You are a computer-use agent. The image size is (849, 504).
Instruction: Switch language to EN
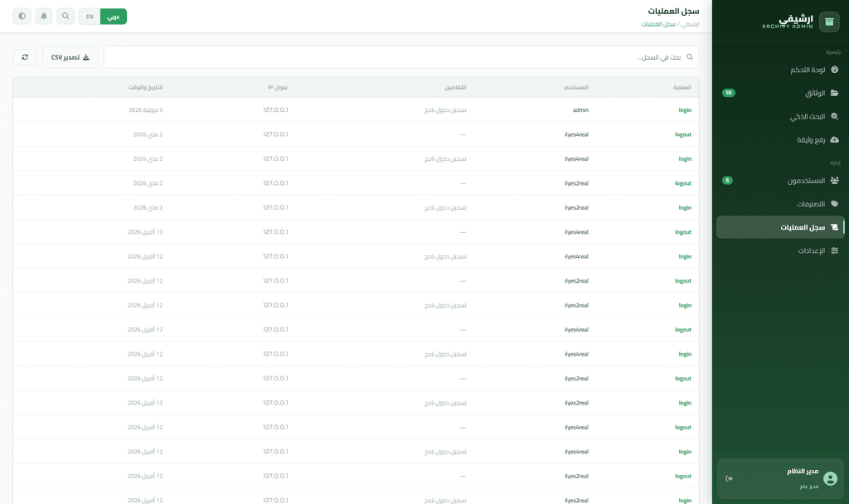90,17
